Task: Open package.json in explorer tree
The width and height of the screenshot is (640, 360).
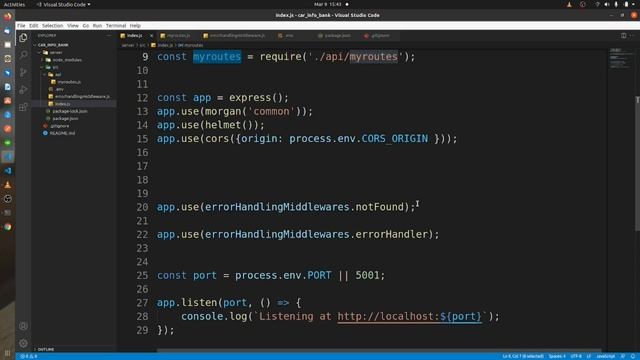Action: tap(65, 118)
